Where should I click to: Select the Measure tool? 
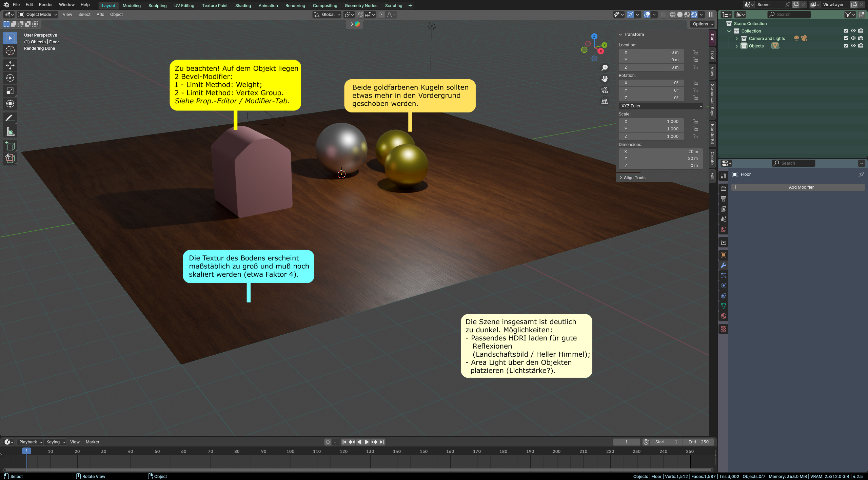pos(10,132)
